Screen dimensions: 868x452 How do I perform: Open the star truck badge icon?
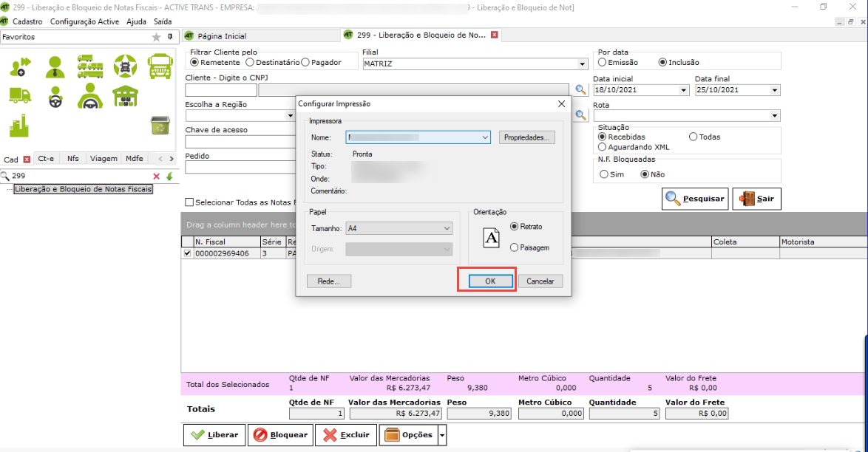pos(125,66)
